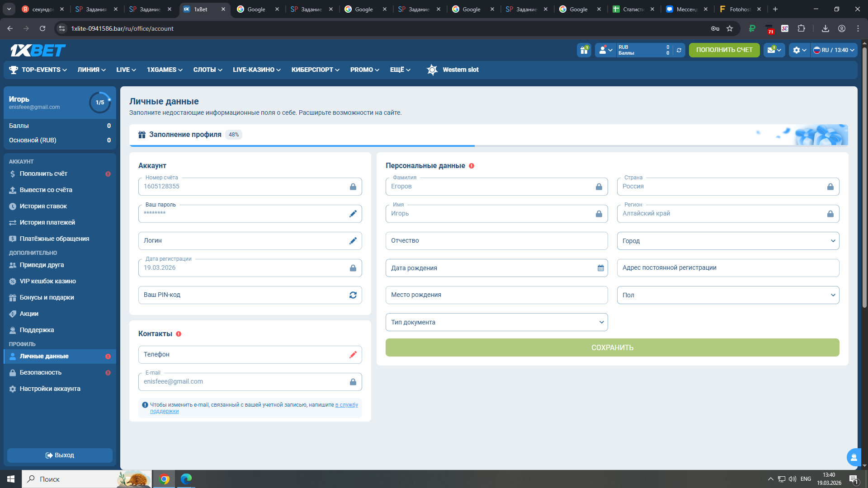This screenshot has width=868, height=488.
Task: Click the ПОПОЛНИТЬ СЧЕТ button
Action: click(724, 50)
